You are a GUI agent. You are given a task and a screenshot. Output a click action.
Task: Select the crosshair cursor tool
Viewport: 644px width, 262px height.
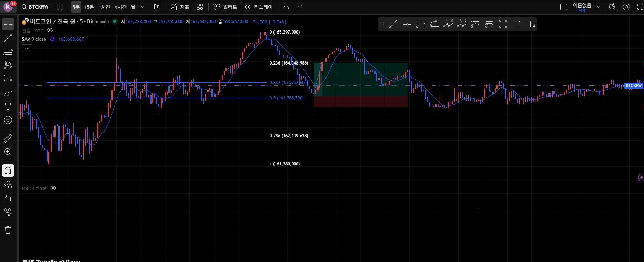(x=8, y=24)
